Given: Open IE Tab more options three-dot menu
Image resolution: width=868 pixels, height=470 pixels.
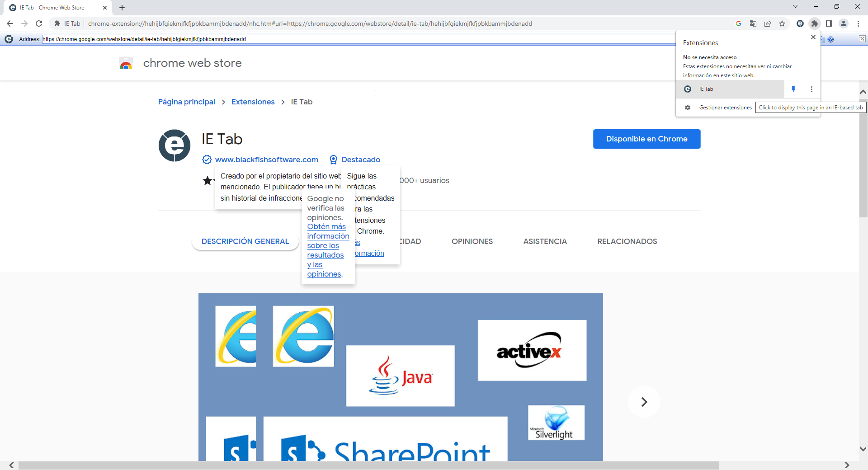Looking at the screenshot, I should click(811, 89).
